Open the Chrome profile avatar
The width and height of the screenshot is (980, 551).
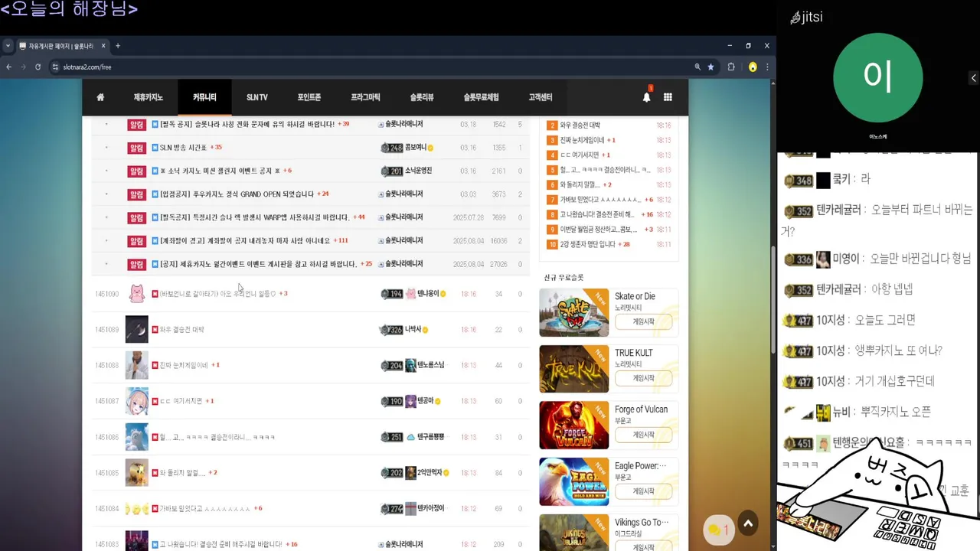pos(753,67)
